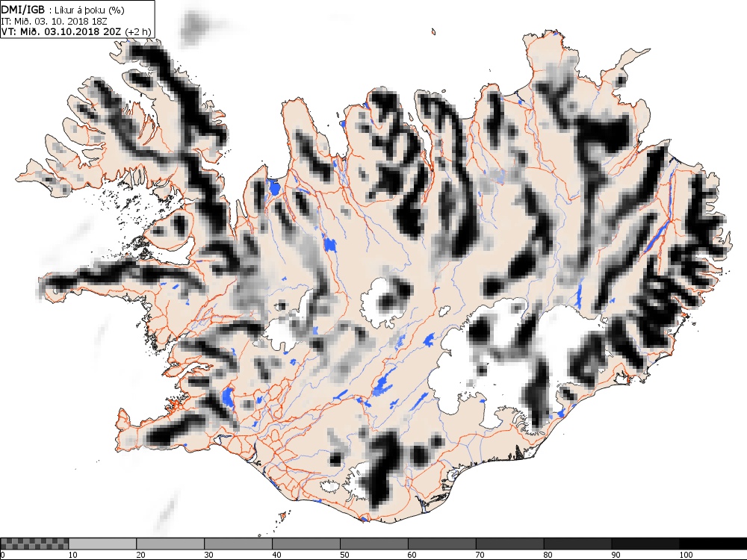Screen dimensions: 747x560
Task: Click the legend swatch between labels 60 and 70
Action: (442, 544)
